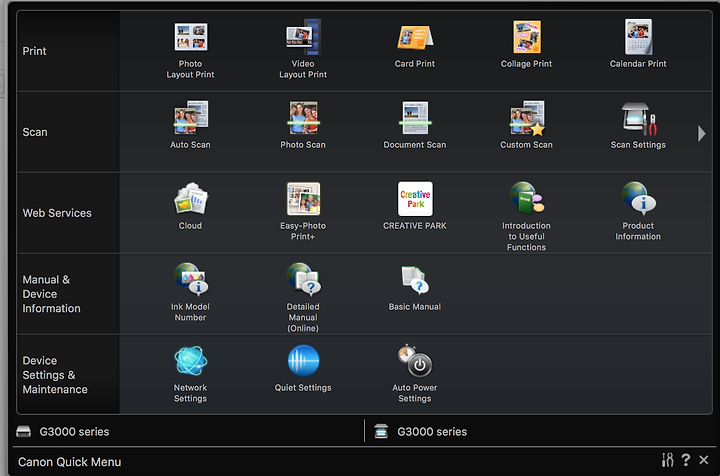Click the Canon Quick Menu title text
This screenshot has height=476, width=720.
click(69, 462)
